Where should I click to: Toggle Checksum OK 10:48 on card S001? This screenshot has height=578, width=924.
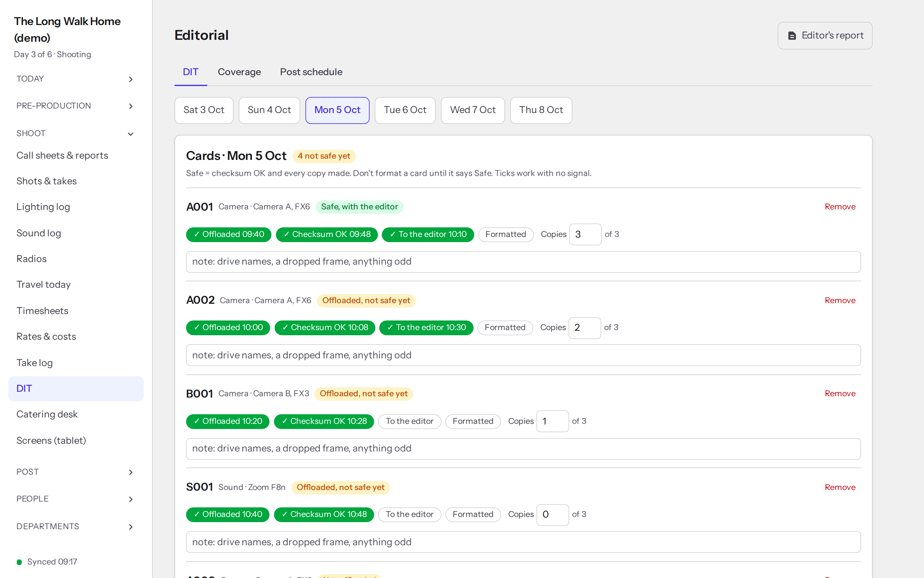click(x=324, y=514)
